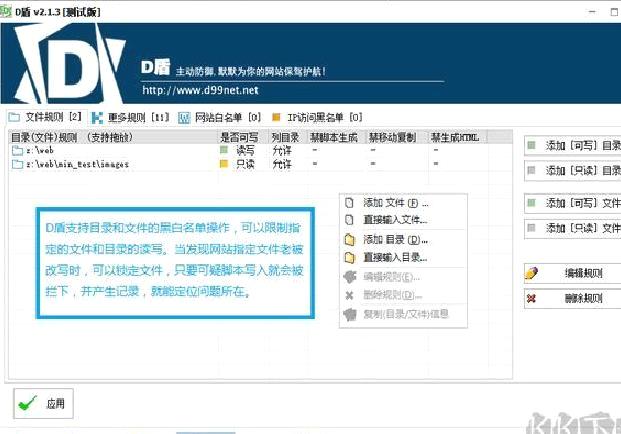Choose 添加 文件 (F) from context menu
Viewport: 621px width, 434px height.
[403, 203]
